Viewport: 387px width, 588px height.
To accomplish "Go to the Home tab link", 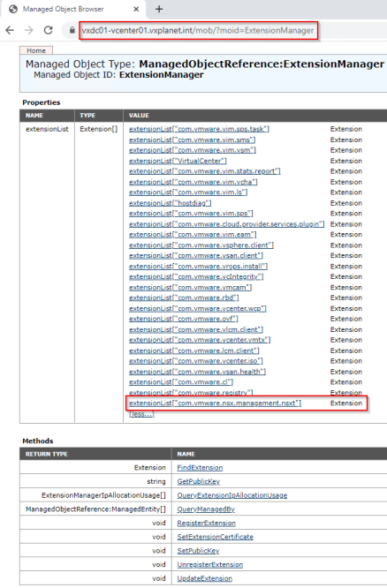I will (36, 50).
